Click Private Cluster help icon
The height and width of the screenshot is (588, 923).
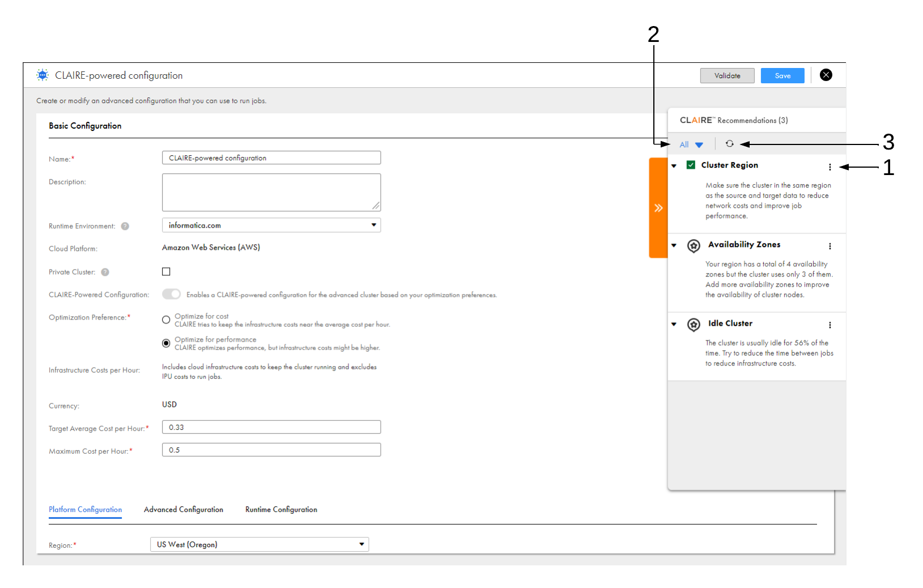click(105, 272)
